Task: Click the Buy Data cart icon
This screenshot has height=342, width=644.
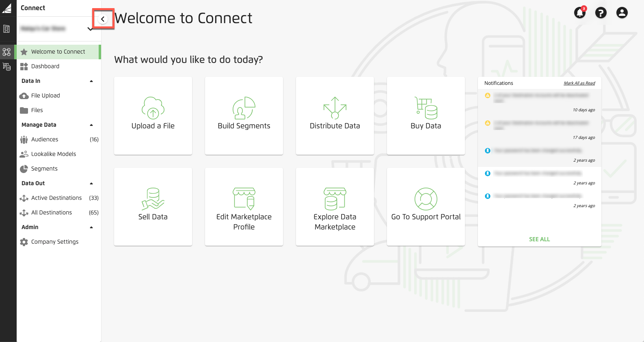Action: click(426, 108)
